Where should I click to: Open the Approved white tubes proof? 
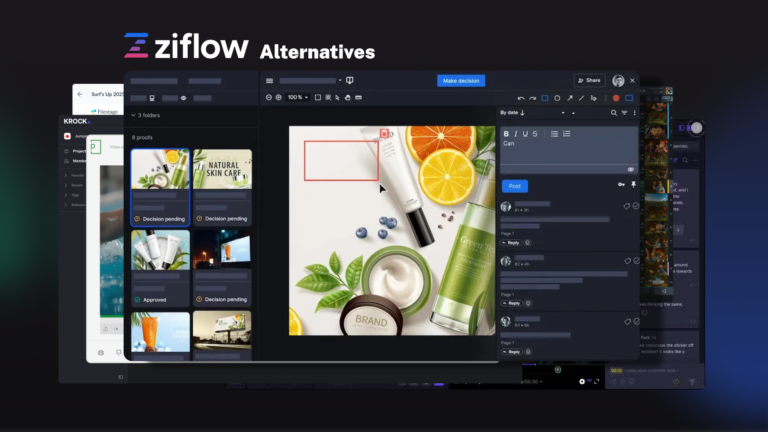click(x=160, y=250)
